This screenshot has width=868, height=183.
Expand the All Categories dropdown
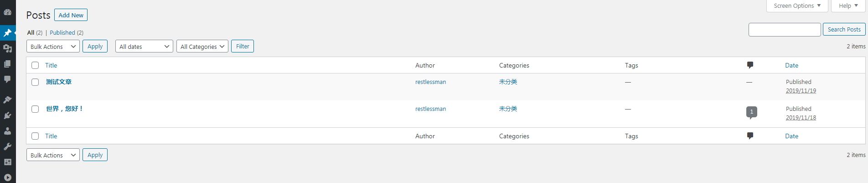202,46
